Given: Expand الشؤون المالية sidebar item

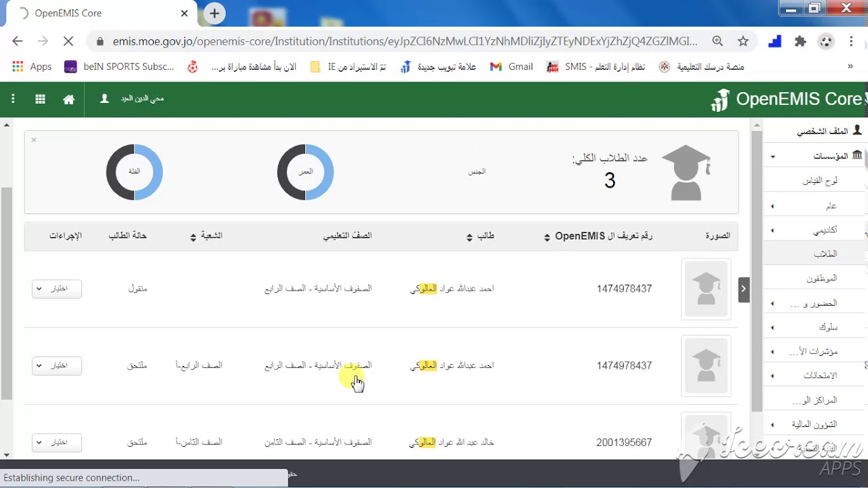Looking at the screenshot, I should point(814,425).
